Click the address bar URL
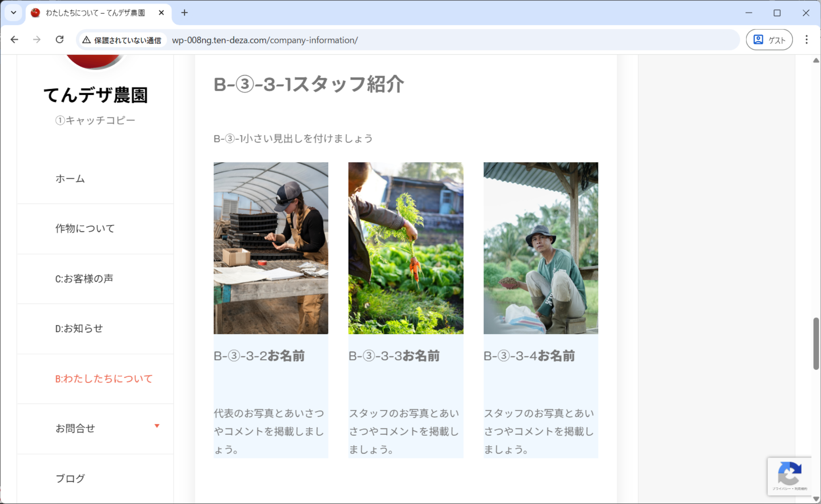Screen dimensions: 821x504 pos(265,40)
